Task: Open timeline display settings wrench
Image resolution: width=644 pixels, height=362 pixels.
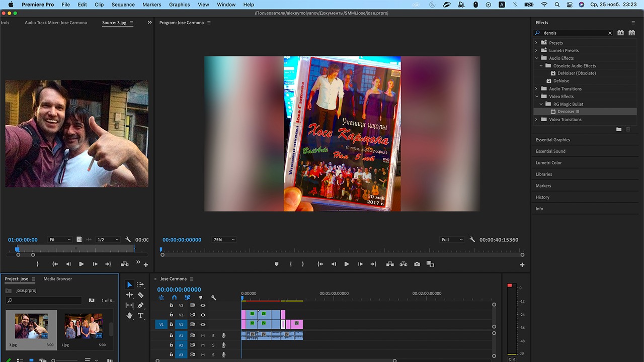Action: [x=213, y=298]
